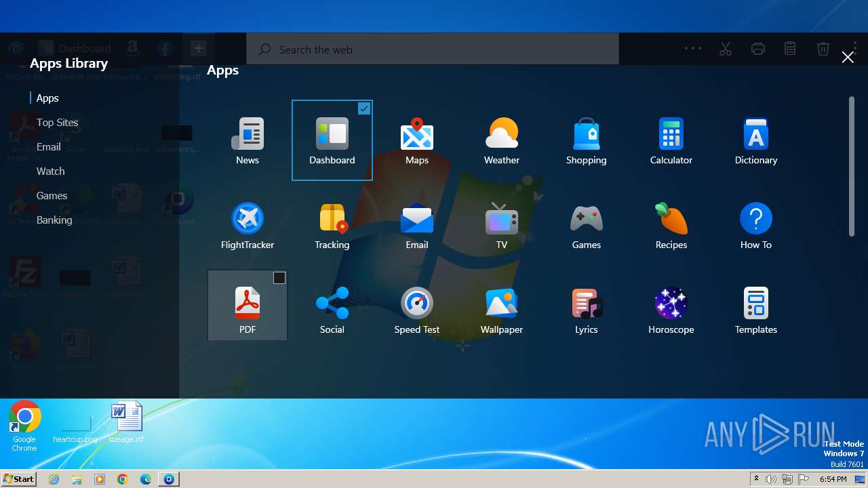Open the Templates app

coord(756,310)
